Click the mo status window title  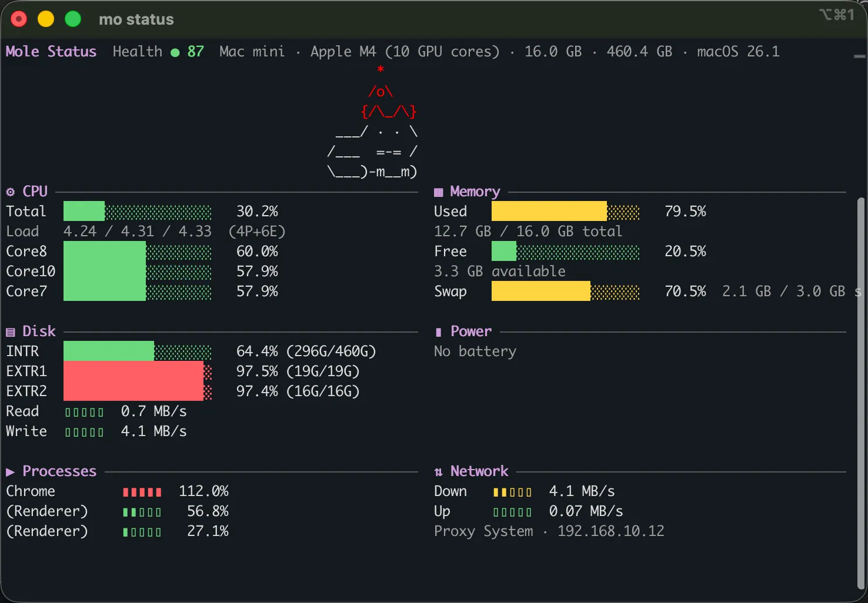pyautogui.click(x=136, y=19)
